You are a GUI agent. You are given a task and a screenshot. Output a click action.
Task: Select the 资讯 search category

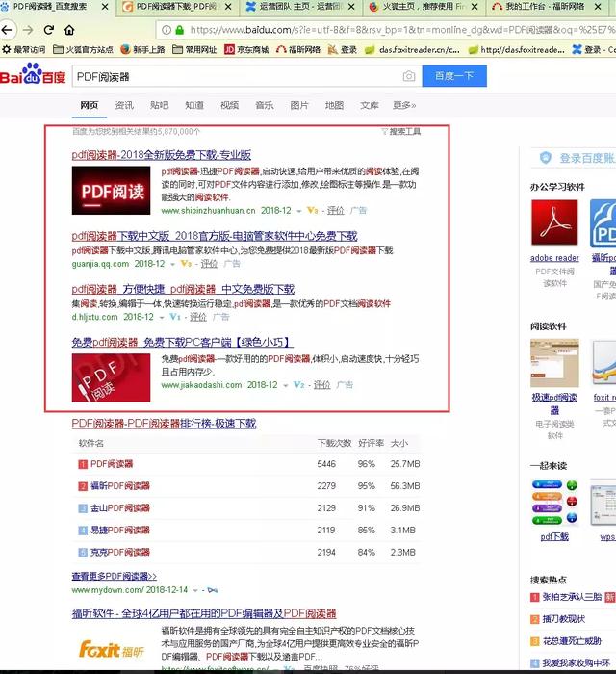point(124,105)
